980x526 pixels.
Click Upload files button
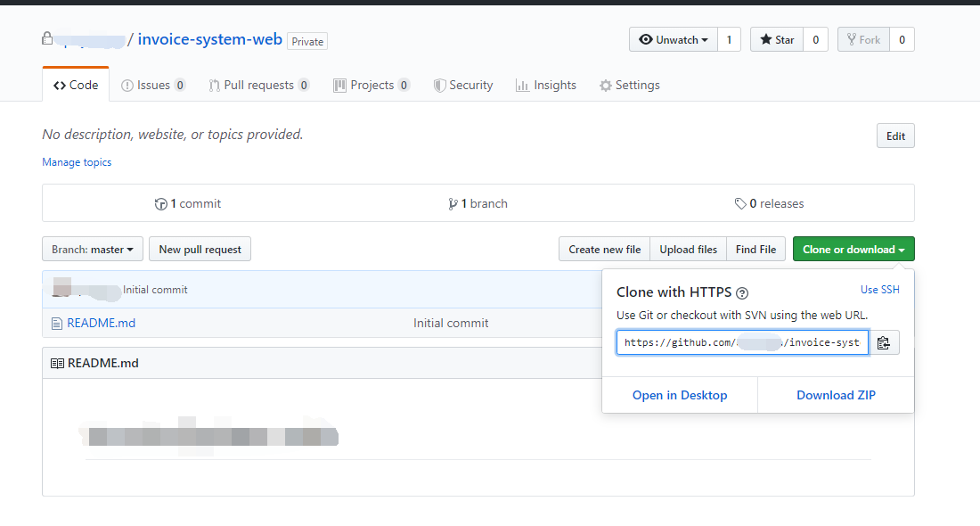(x=688, y=249)
